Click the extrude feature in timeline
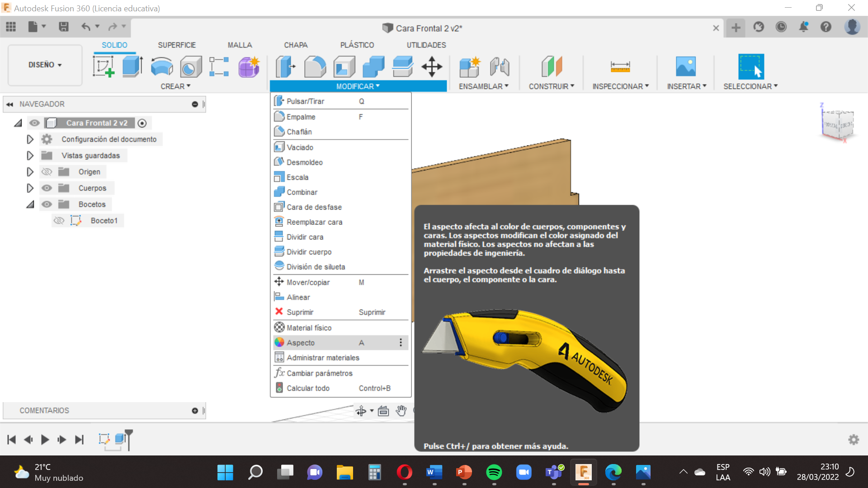The image size is (868, 488). pyautogui.click(x=119, y=439)
